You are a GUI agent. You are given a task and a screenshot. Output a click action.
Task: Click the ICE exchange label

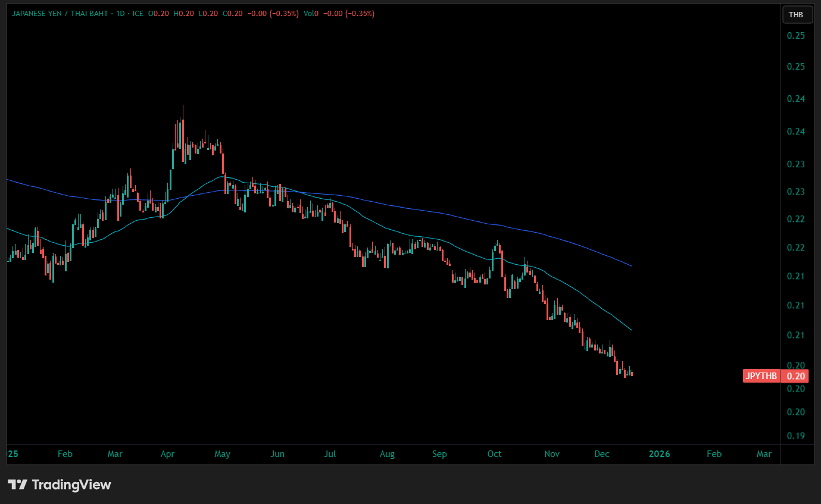point(138,14)
